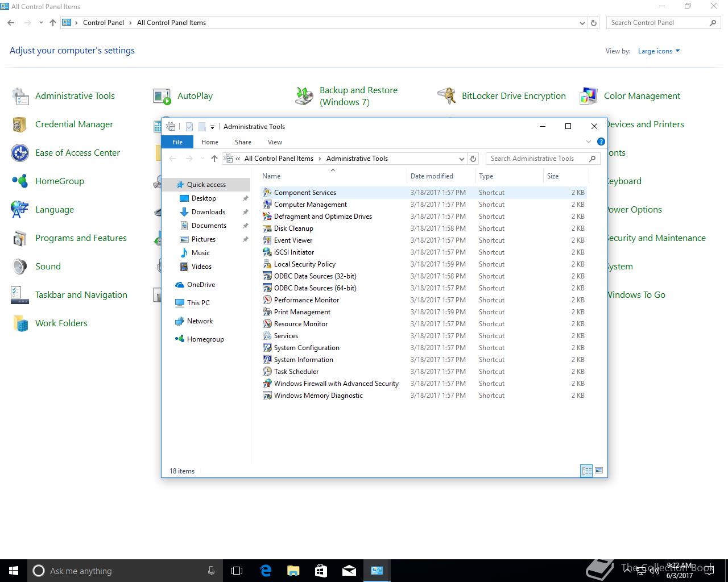Click All Control Panel Items breadcrumb in Explorer
Viewport: 728px width, 582px height.
[x=279, y=159]
